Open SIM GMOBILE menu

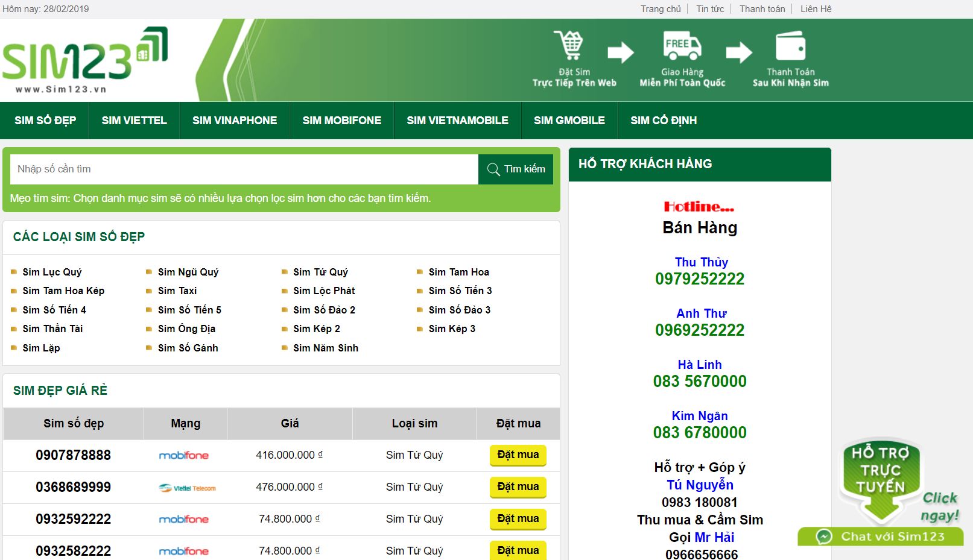pos(569,121)
